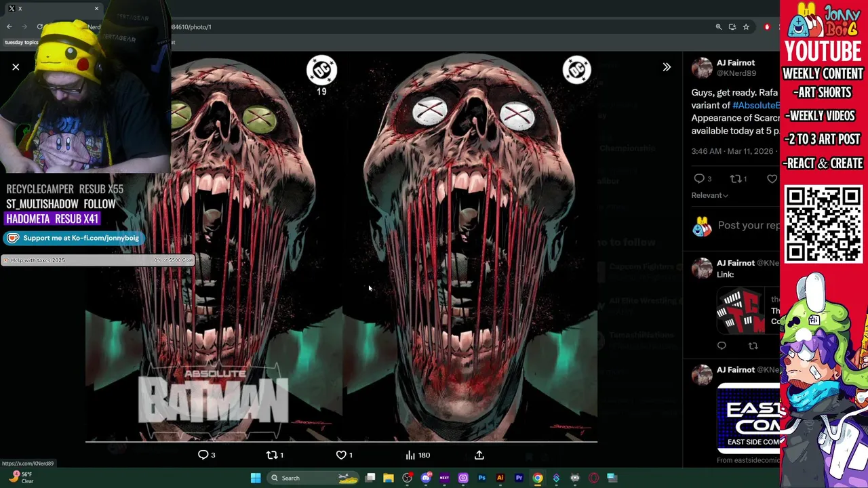
Task: Open Task View on taskbar
Action: pyautogui.click(x=370, y=478)
